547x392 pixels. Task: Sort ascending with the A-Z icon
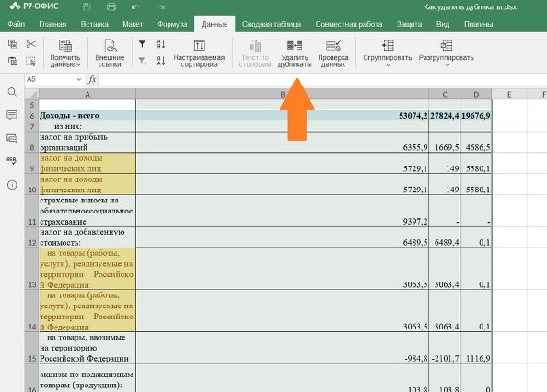(x=161, y=44)
